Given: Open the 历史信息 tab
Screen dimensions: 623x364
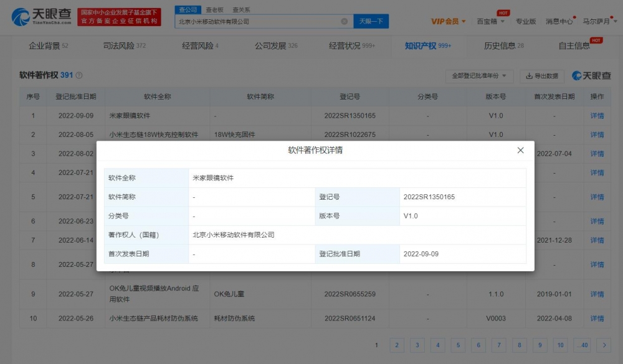Looking at the screenshot, I should pos(504,46).
